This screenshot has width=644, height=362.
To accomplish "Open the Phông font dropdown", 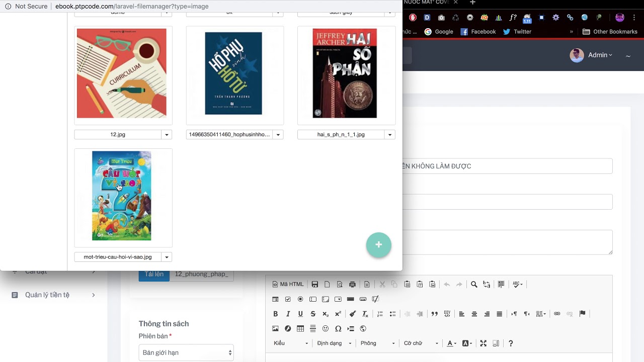I will (377, 343).
